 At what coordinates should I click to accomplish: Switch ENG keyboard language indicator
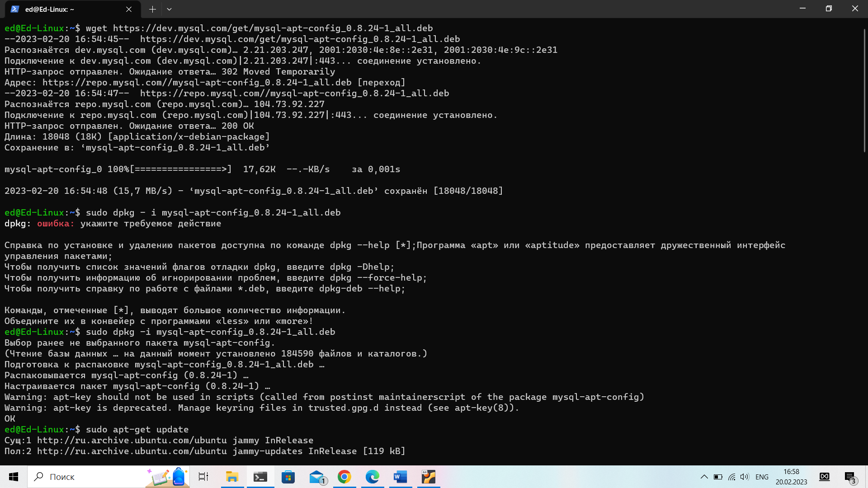click(762, 477)
